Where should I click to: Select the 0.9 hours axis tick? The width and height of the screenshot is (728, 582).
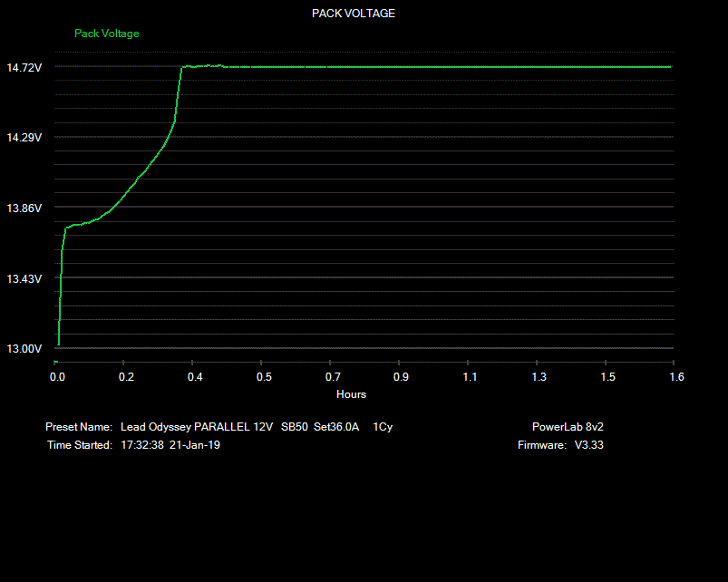click(402, 377)
